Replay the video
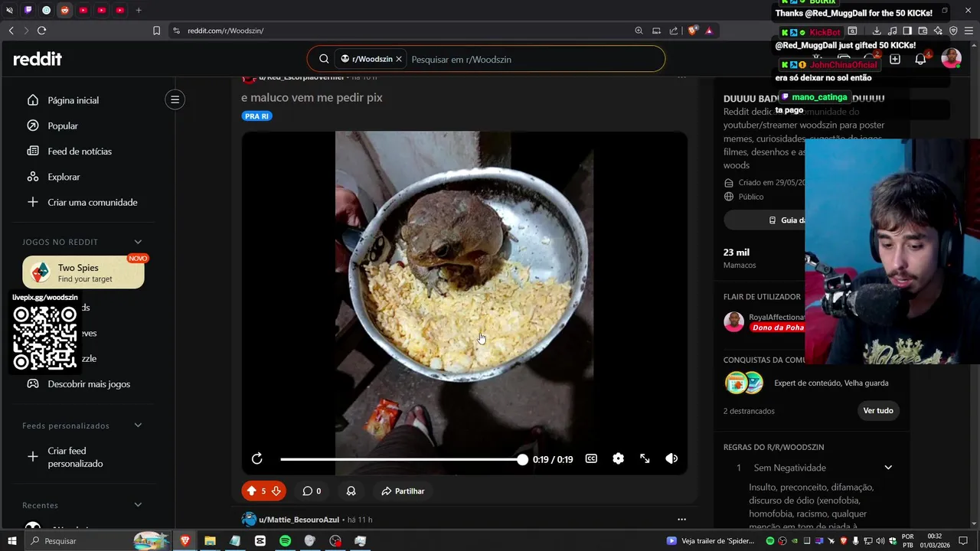The width and height of the screenshot is (980, 551). click(x=257, y=458)
